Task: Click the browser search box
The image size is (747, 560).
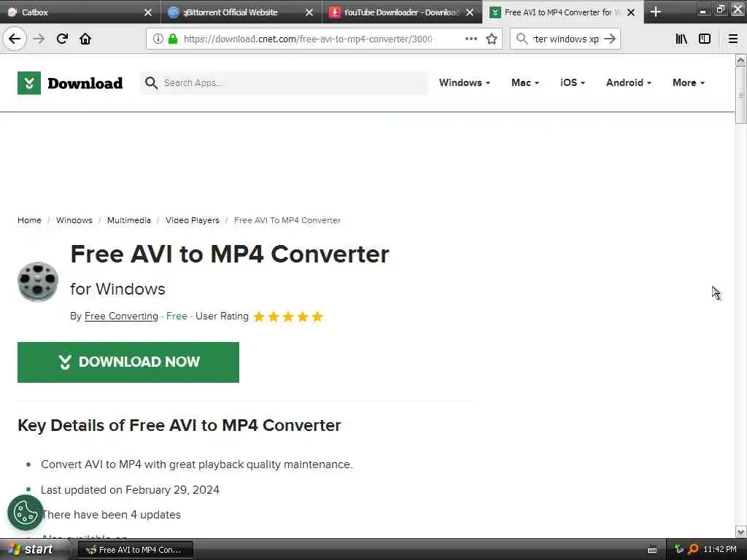Action: pos(565,39)
